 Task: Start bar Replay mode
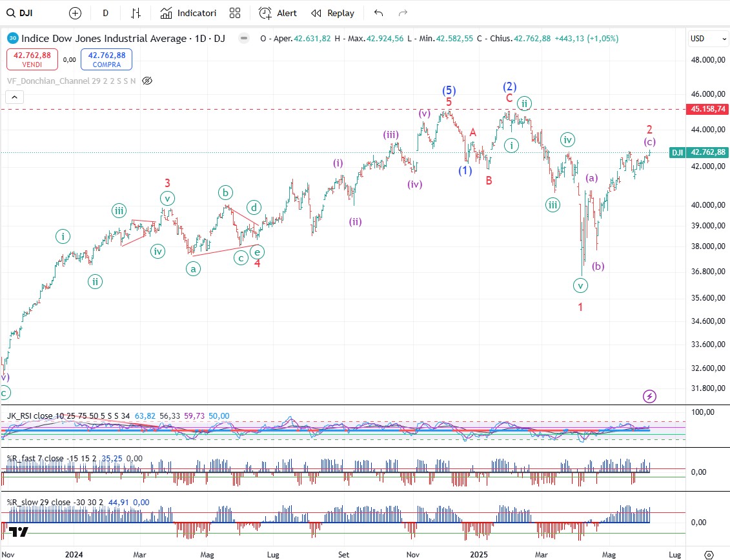[333, 13]
